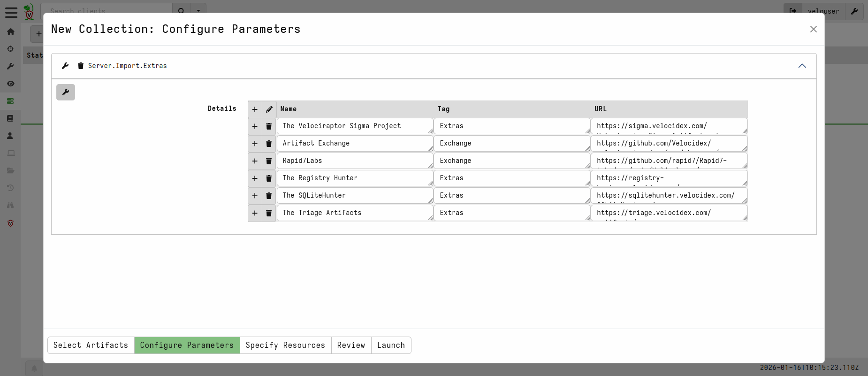Delete the Artifact Exchange row

coord(269,144)
